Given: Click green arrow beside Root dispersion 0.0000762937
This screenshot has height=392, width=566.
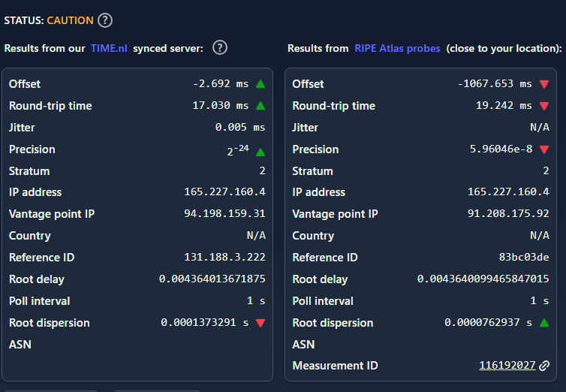Looking at the screenshot, I should pos(544,323).
